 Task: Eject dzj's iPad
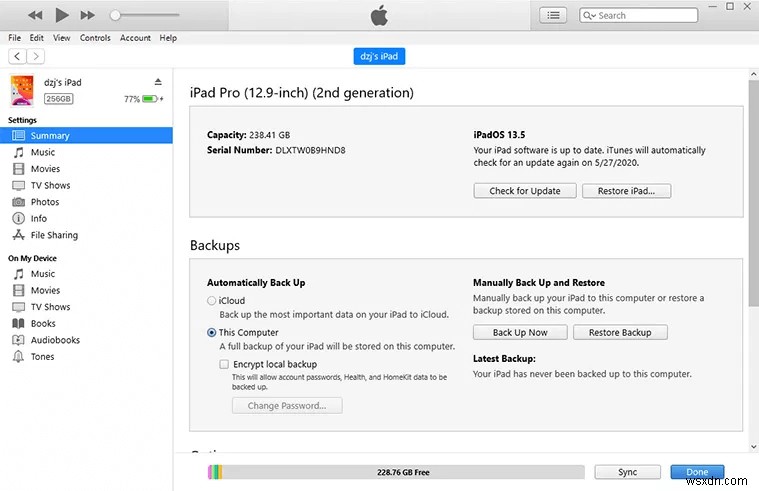tap(158, 82)
